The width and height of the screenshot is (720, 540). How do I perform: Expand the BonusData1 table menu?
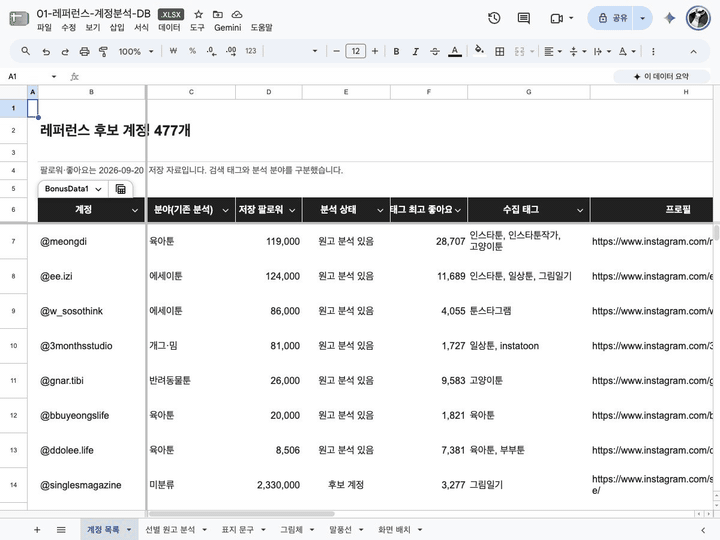98,189
